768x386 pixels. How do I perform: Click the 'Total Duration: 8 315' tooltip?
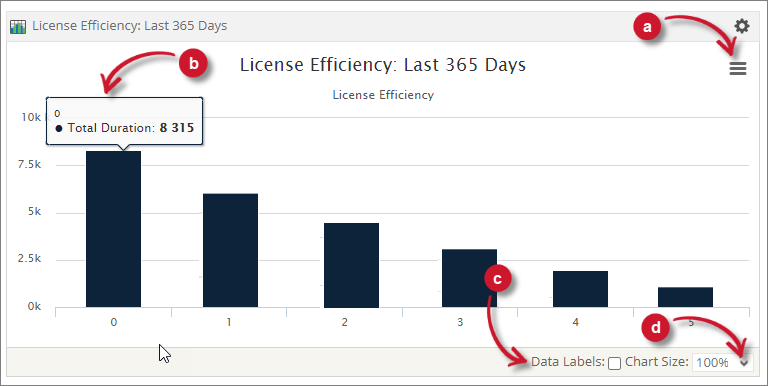click(124, 121)
